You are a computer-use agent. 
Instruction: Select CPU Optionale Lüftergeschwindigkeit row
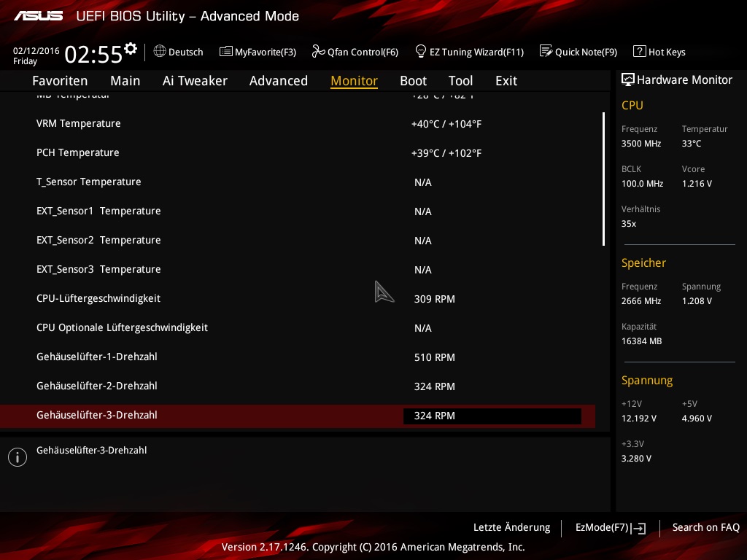[298, 327]
